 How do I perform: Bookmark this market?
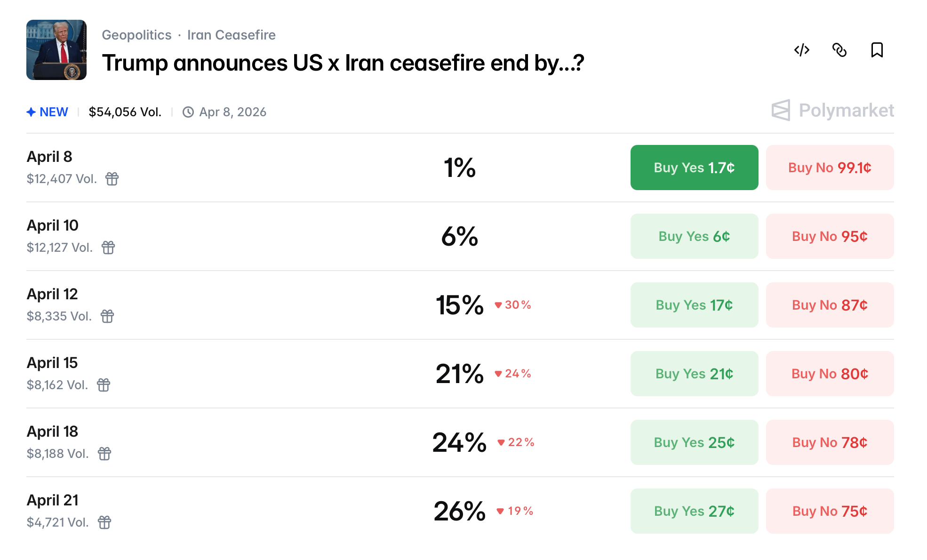[877, 50]
